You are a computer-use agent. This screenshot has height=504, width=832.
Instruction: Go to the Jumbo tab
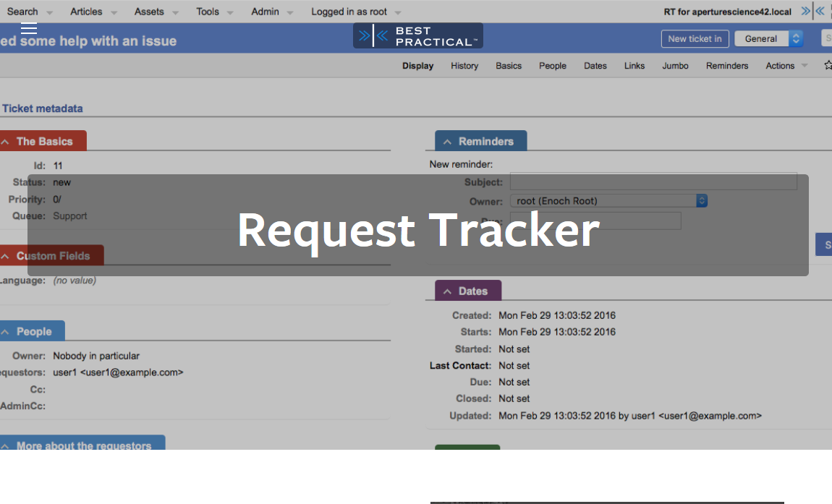click(675, 66)
